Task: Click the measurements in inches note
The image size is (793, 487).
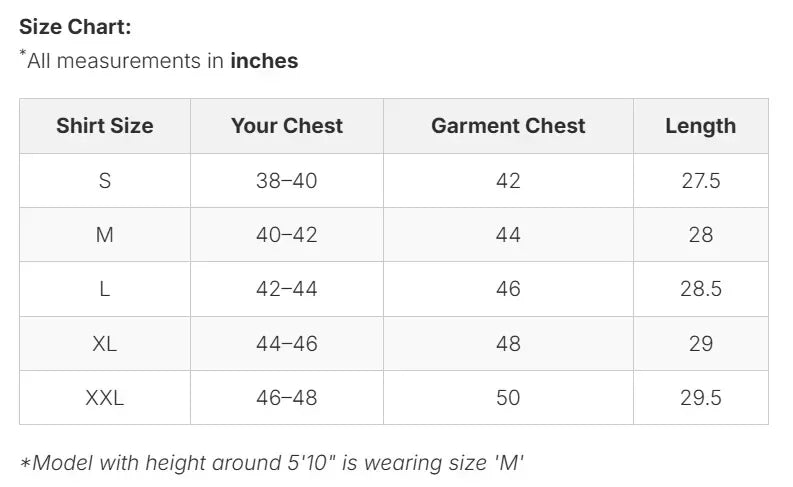Action: 160,61
